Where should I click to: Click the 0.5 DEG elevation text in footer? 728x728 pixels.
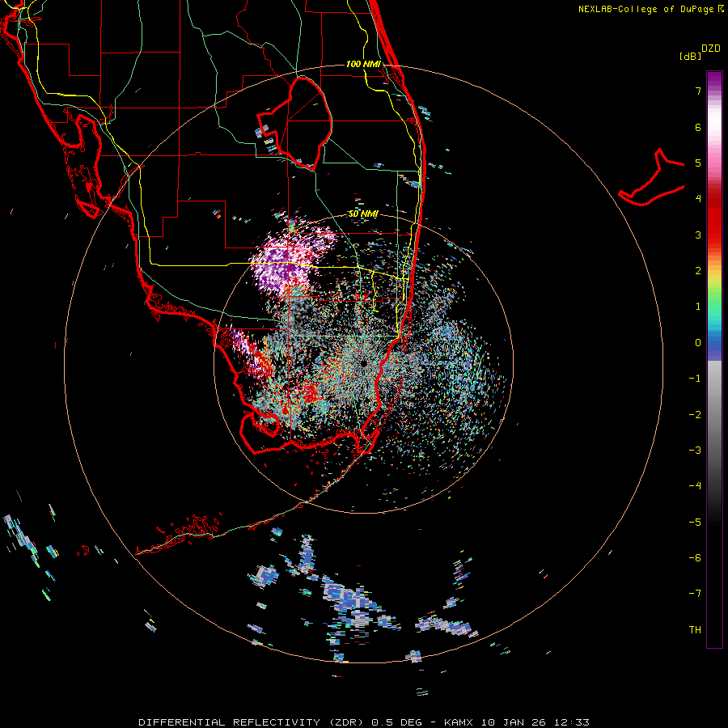(x=396, y=722)
